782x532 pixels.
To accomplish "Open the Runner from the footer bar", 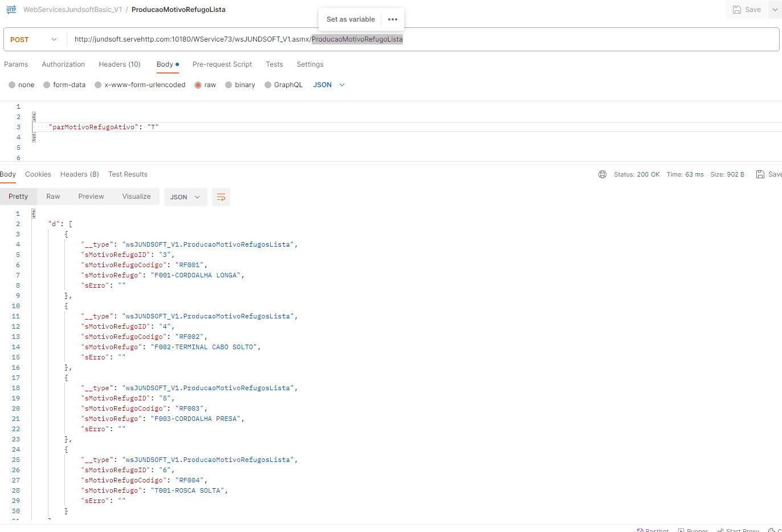I will 693,530.
